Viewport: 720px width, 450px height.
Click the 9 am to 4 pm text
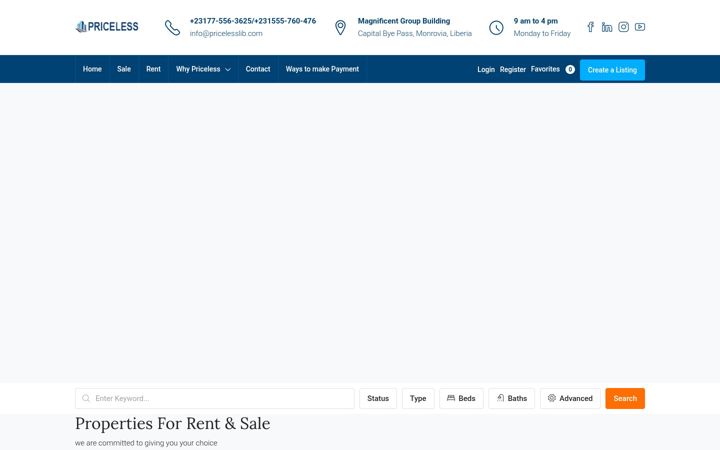(535, 21)
